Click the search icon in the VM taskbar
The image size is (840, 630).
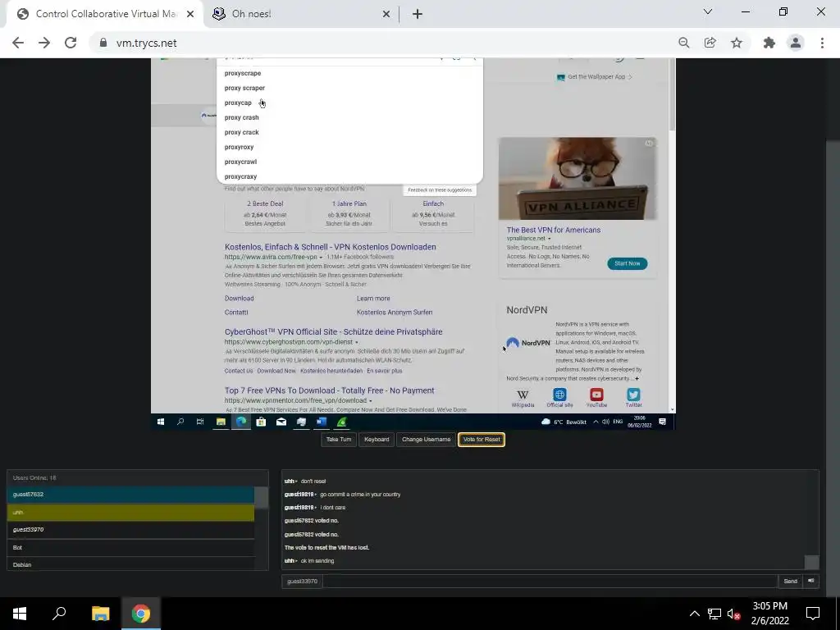(180, 422)
